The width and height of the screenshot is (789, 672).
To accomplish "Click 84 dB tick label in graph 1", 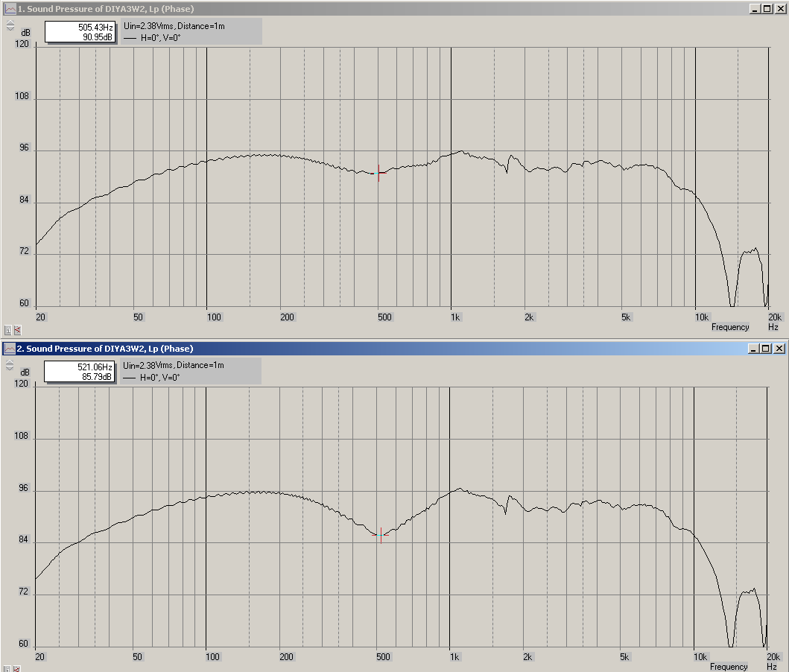I will coord(24,200).
